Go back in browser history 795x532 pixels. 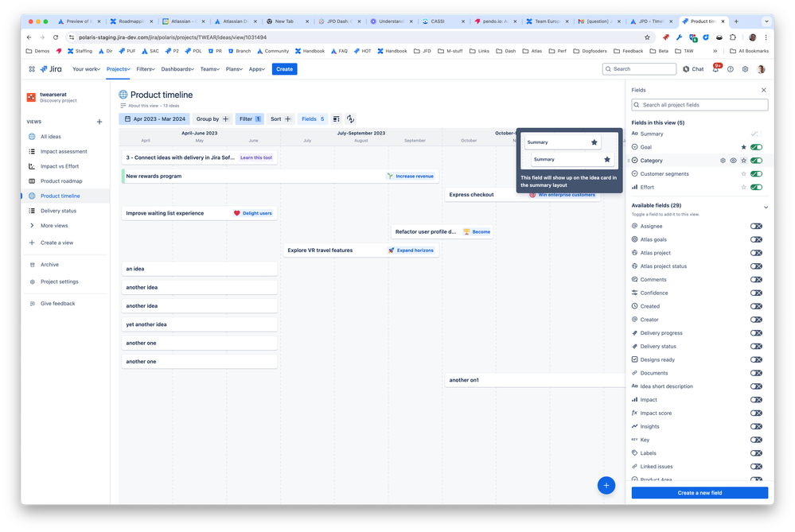pyautogui.click(x=29, y=37)
